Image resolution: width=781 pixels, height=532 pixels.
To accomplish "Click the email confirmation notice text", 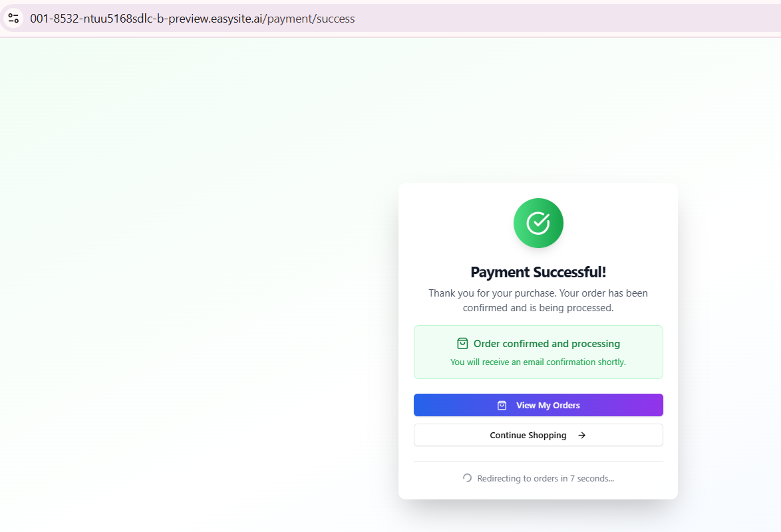I will click(538, 362).
